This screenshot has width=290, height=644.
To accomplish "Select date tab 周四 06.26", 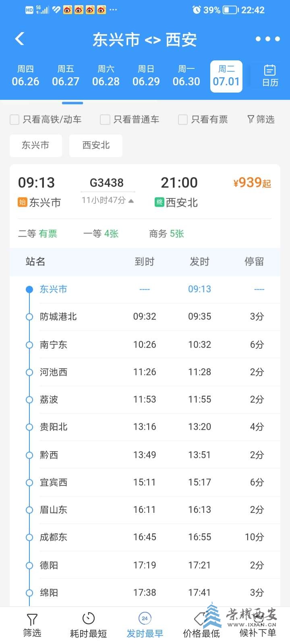I will 25,76.
